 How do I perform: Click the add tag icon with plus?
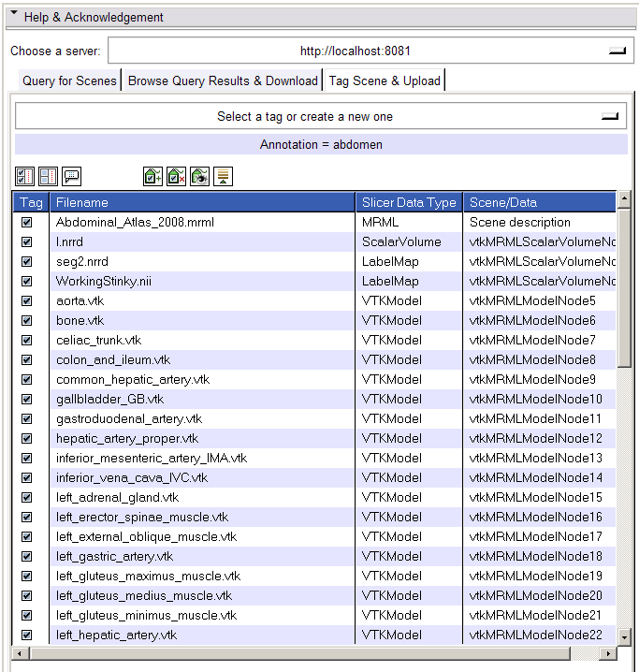pyautogui.click(x=152, y=176)
